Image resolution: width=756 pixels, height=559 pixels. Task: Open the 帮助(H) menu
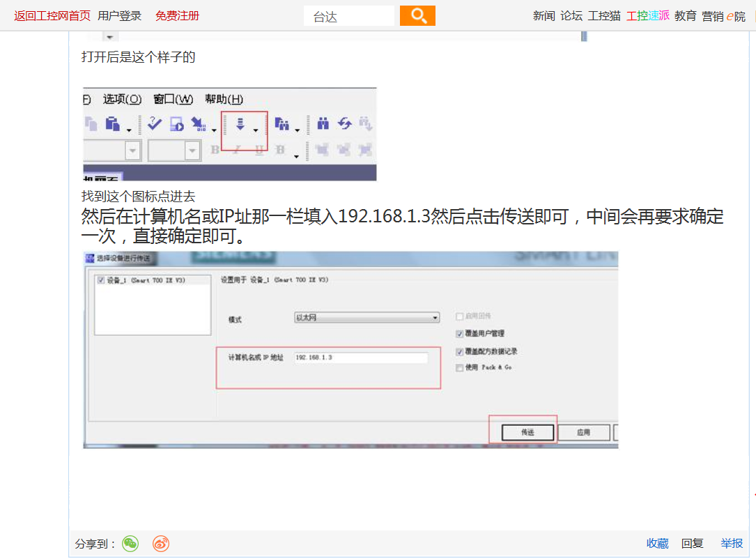[x=224, y=99]
